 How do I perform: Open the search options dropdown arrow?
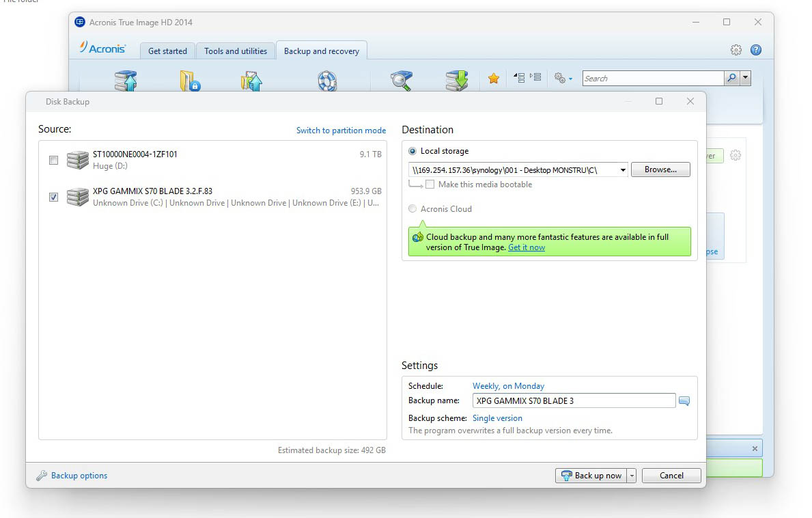[745, 78]
